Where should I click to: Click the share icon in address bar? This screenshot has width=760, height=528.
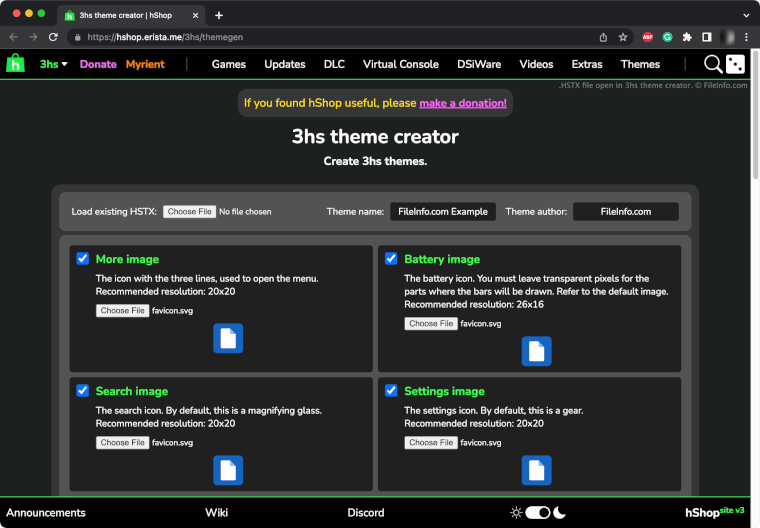coord(603,37)
